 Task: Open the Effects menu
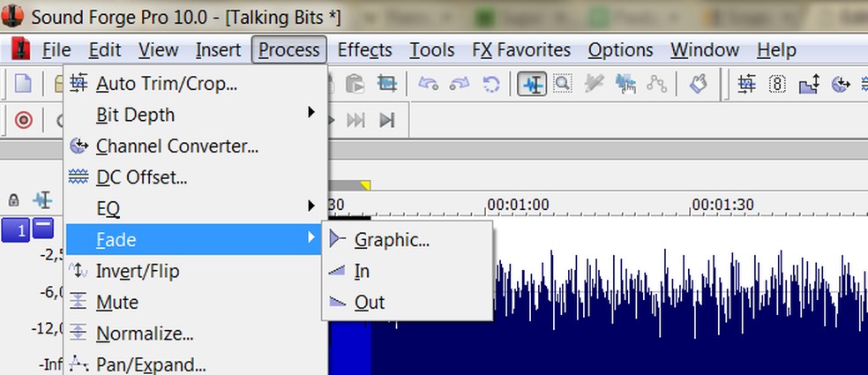[x=365, y=49]
